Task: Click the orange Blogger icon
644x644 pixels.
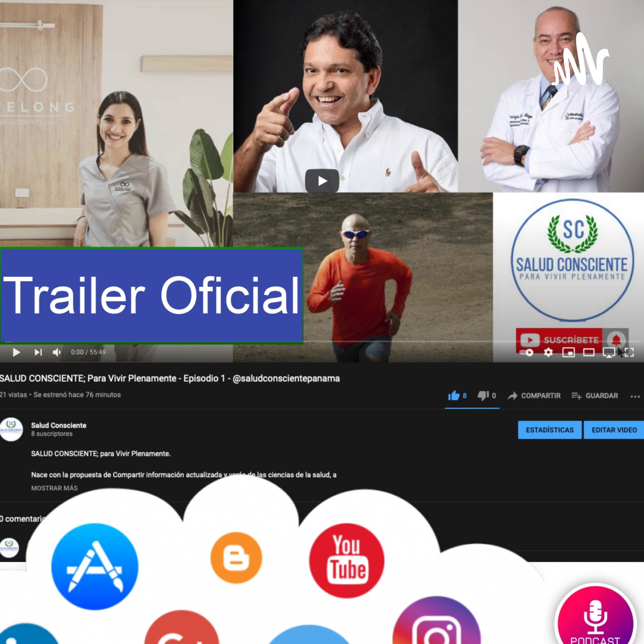Action: coord(236,558)
